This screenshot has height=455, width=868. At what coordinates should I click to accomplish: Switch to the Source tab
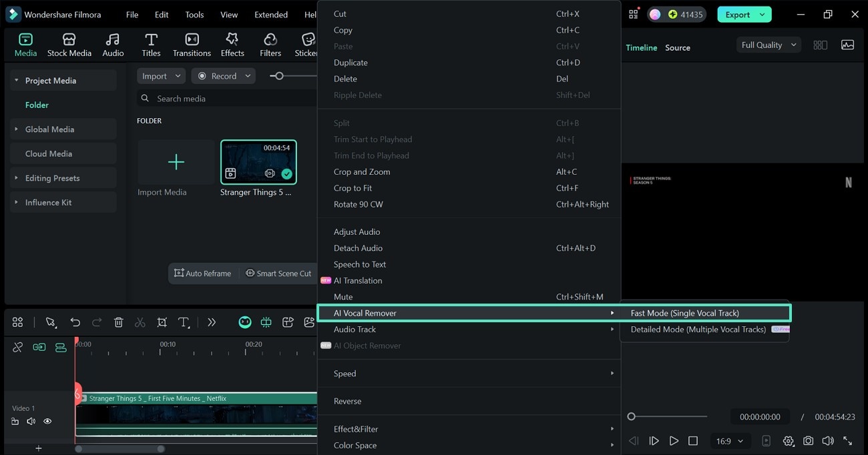677,47
